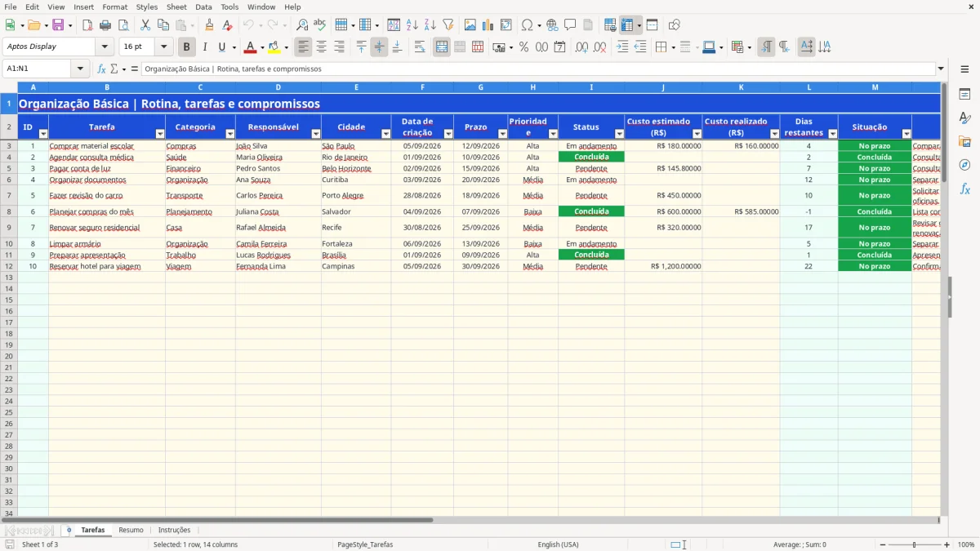Viewport: 980px width, 551px height.
Task: Open the Borders dropdown arrow
Action: click(673, 47)
